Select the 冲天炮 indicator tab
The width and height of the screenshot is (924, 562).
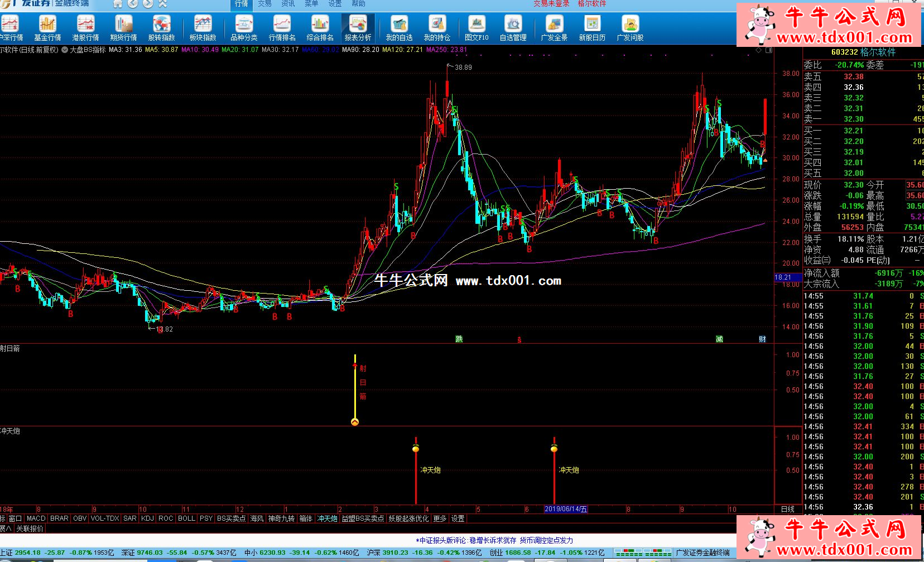[328, 518]
